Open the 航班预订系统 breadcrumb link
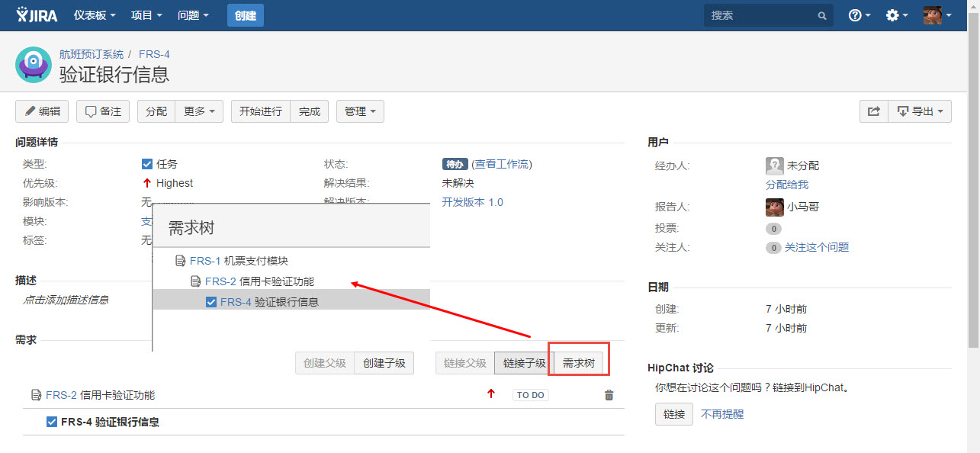This screenshot has height=453, width=980. pyautogui.click(x=92, y=54)
